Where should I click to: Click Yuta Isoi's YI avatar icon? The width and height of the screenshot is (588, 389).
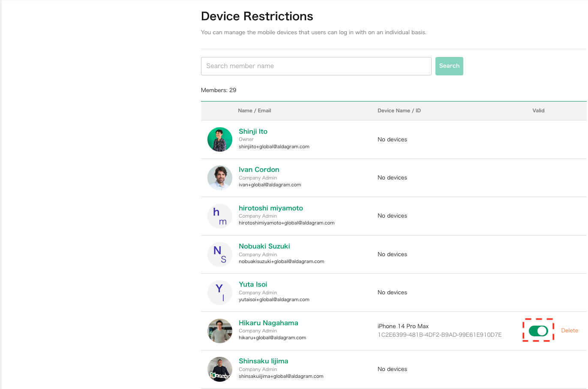(x=219, y=293)
